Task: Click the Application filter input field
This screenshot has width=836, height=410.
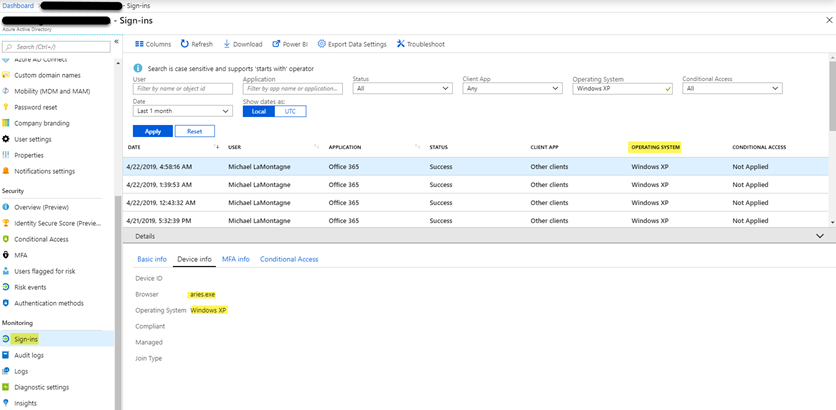Action: point(293,89)
